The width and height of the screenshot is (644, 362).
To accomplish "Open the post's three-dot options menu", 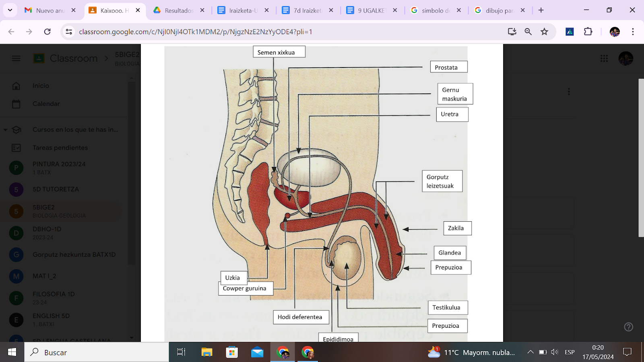I will (x=569, y=92).
